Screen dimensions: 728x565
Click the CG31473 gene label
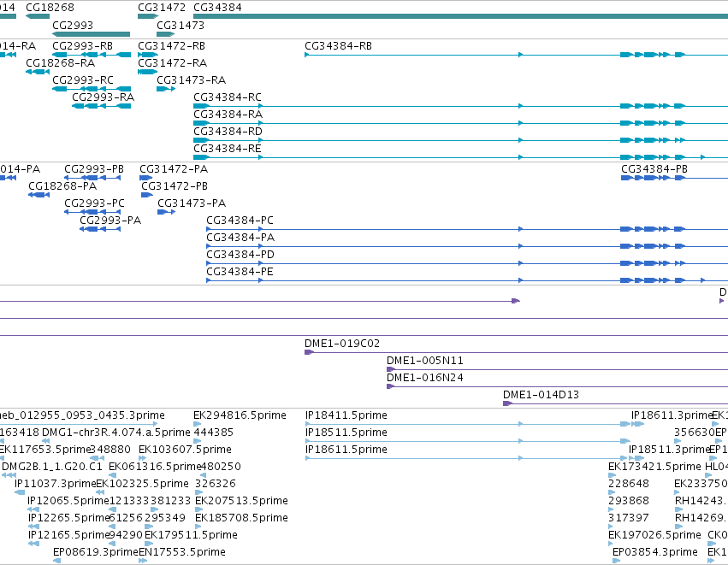pyautogui.click(x=181, y=25)
